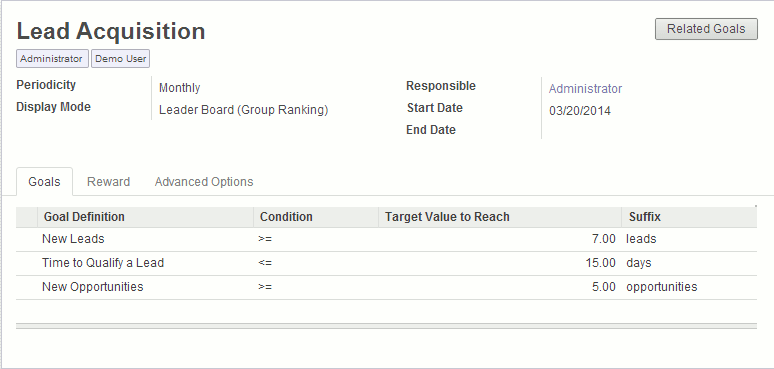Viewport: 774px width, 369px height.
Task: Click the 03/20/2014 start date value
Action: pos(580,111)
